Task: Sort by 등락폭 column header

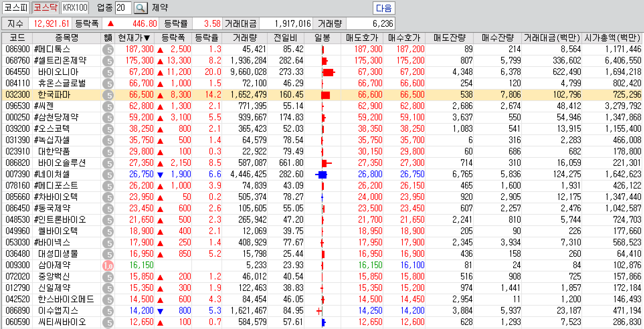Action: (x=173, y=38)
